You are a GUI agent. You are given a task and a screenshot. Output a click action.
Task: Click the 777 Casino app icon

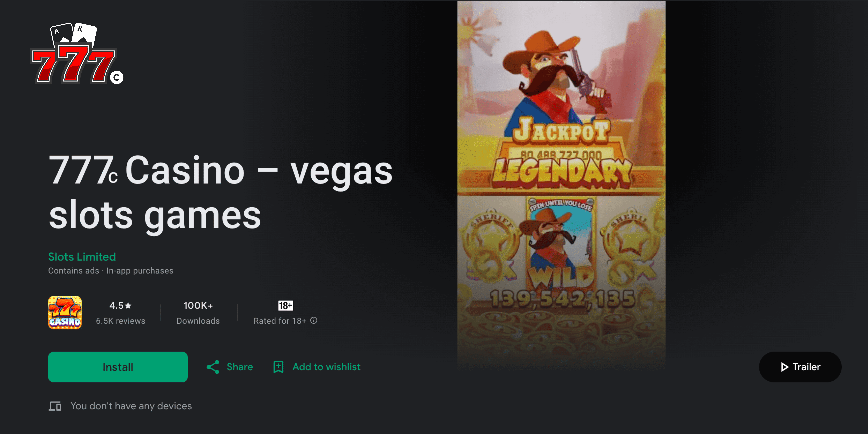65,313
